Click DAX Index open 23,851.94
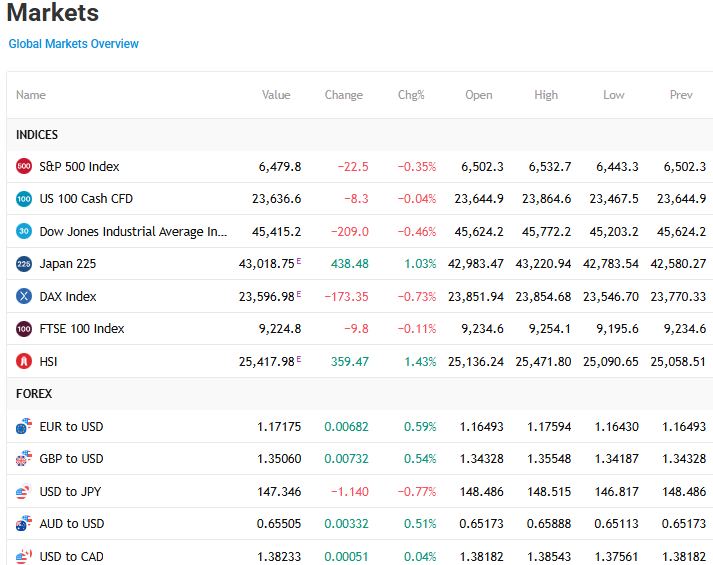This screenshot has width=713, height=565. (476, 297)
